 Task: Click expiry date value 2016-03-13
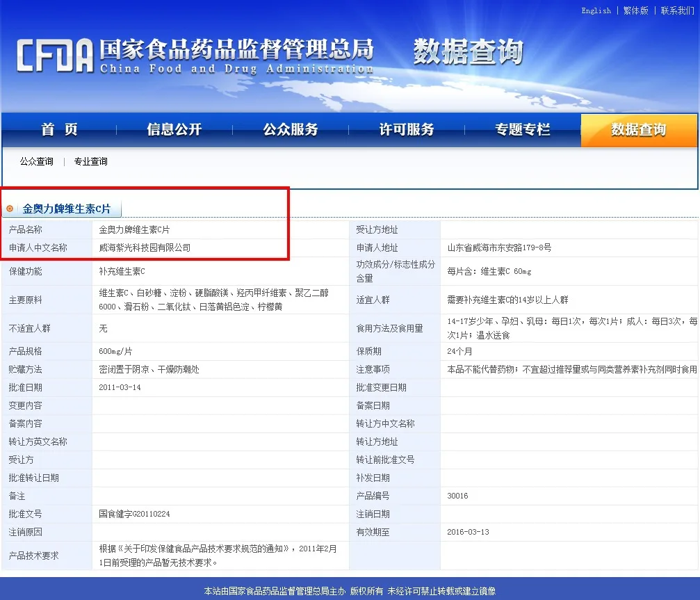[x=468, y=532]
